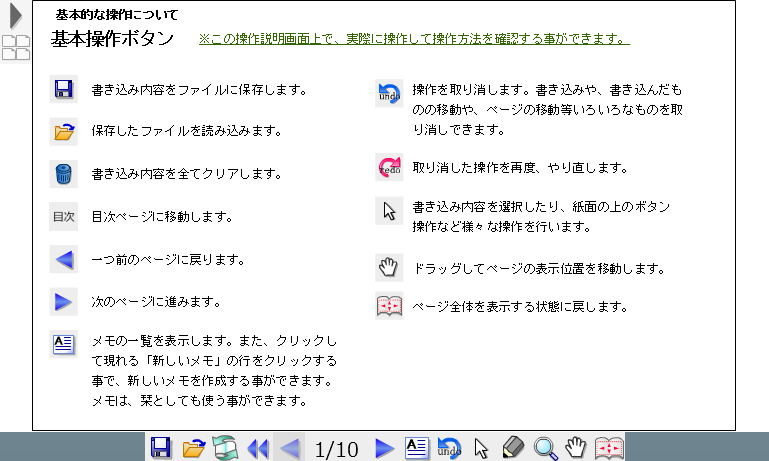Viewport: 769px width, 461px height.
Task: Click the folder icon beside 保存したファイルを読み込みます
Action: point(63,131)
